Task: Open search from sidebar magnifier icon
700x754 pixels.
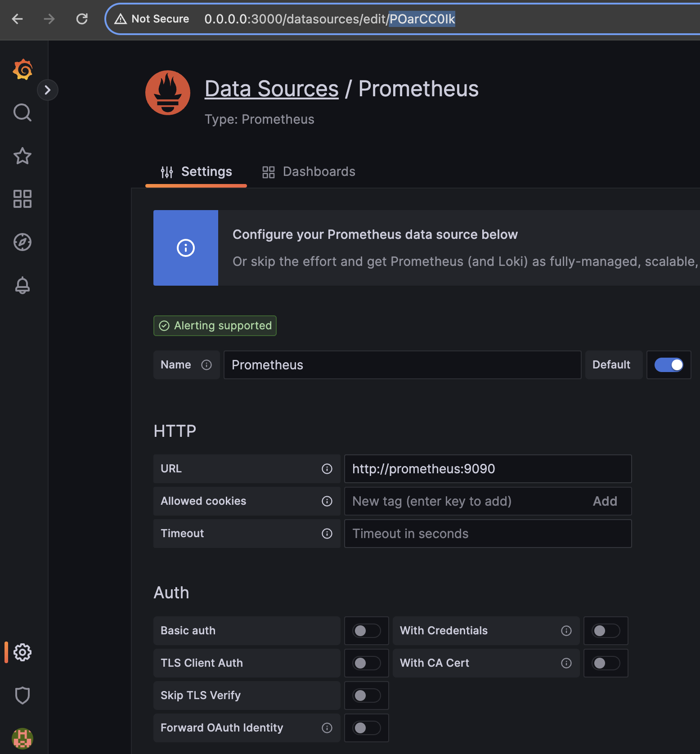Action: (22, 112)
